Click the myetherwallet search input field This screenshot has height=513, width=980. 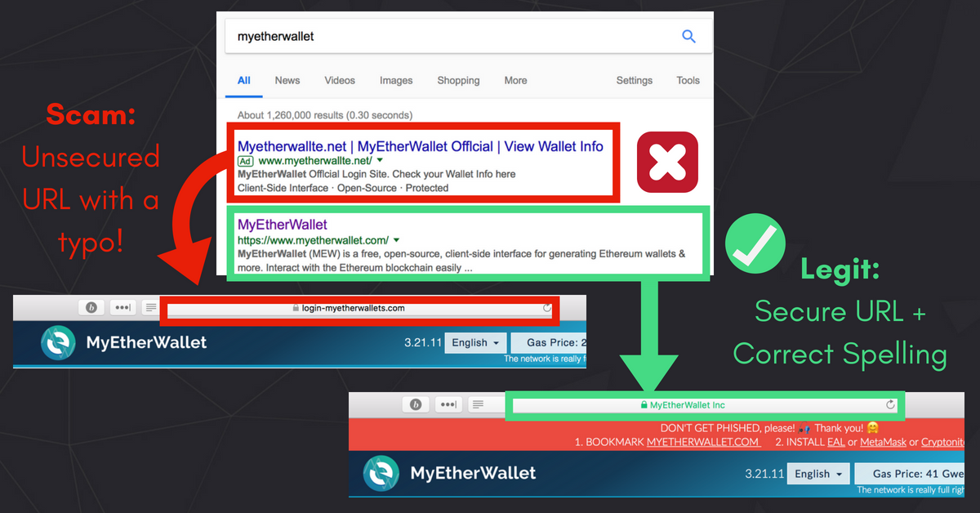tap(469, 37)
